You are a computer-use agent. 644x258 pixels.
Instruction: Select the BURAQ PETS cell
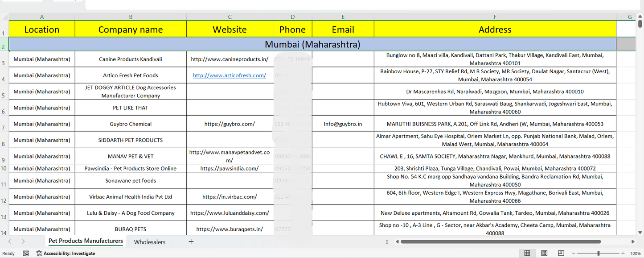coord(131,228)
